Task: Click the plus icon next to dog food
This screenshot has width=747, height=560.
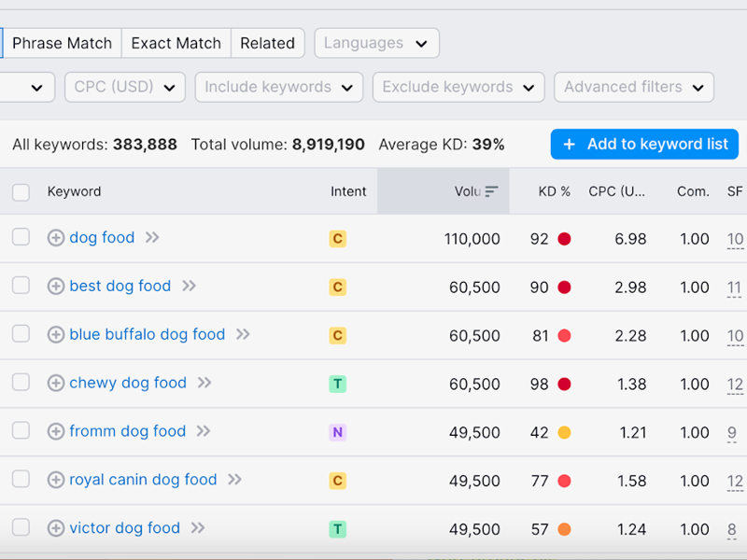Action: pos(56,237)
